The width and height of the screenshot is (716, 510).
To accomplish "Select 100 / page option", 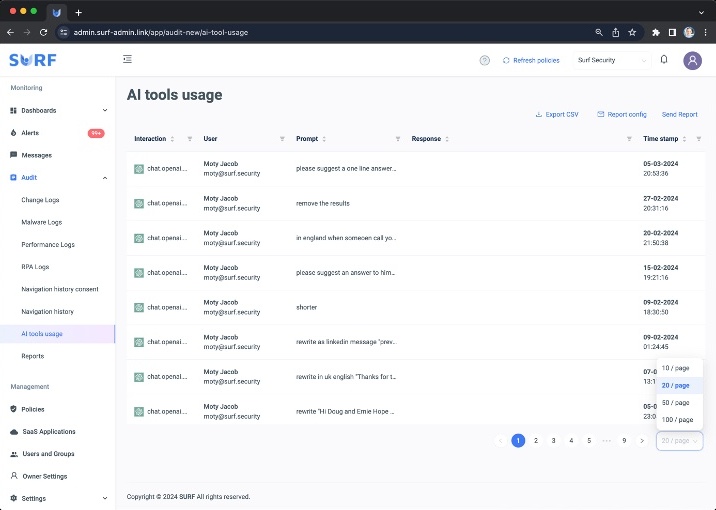I will 679,420.
